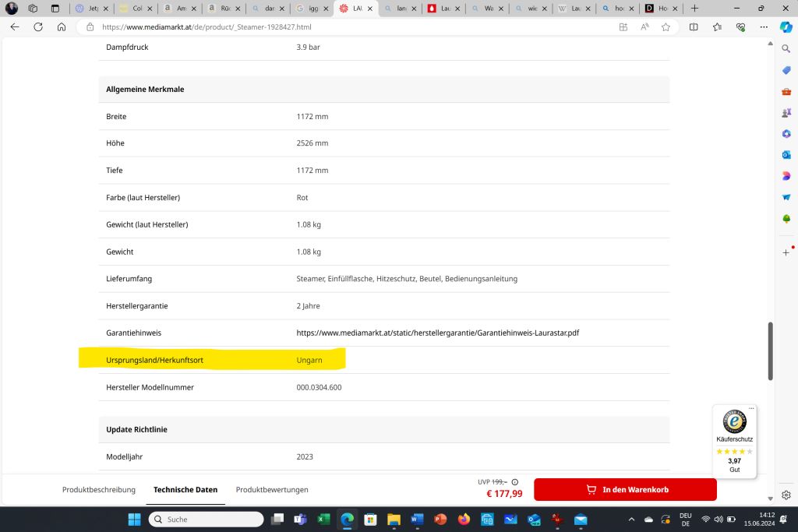Open Edge Copilot sidebar icon
This screenshot has width=798, height=532.
pos(786,26)
